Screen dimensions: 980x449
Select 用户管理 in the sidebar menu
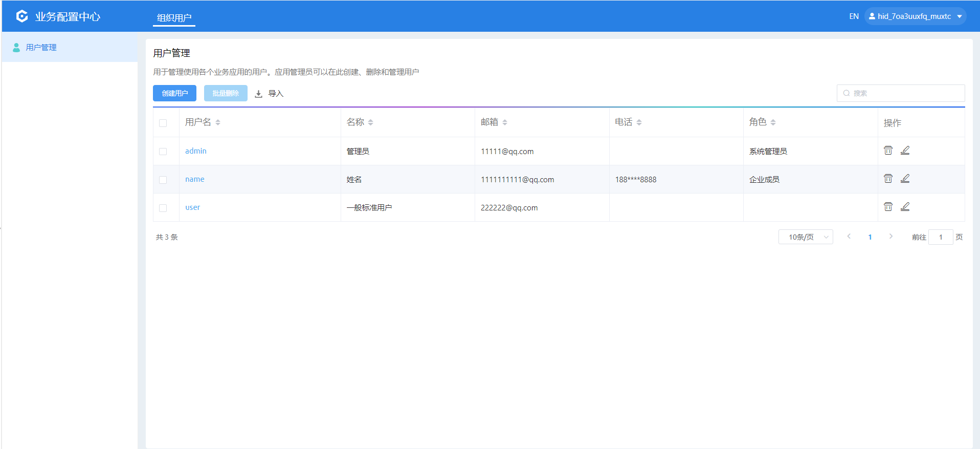click(70, 47)
